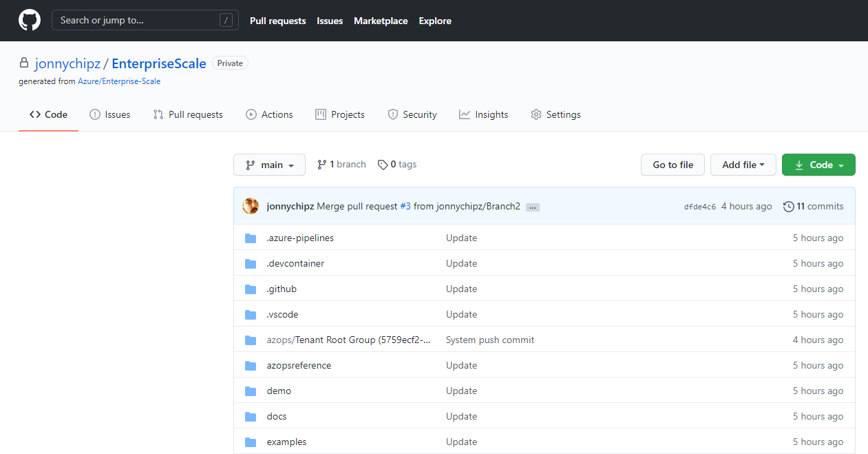Click the GitHub Octocat logo
The width and height of the screenshot is (868, 454).
30,21
